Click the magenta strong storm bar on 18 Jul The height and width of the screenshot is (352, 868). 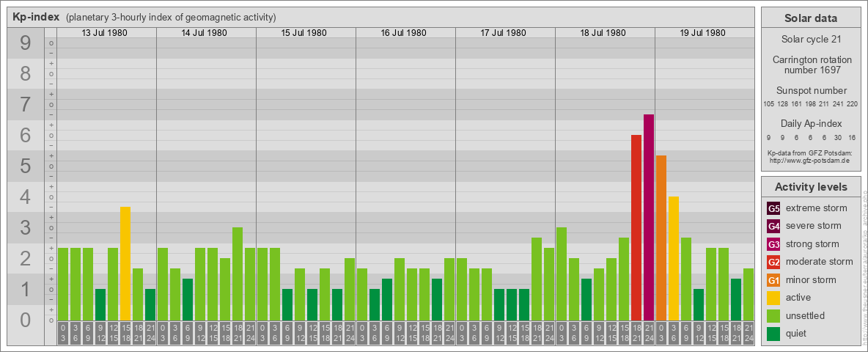(x=649, y=218)
